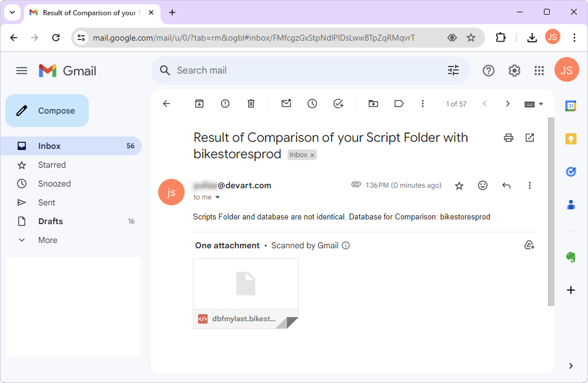Open the Chrome tab search dropdown

(12, 12)
